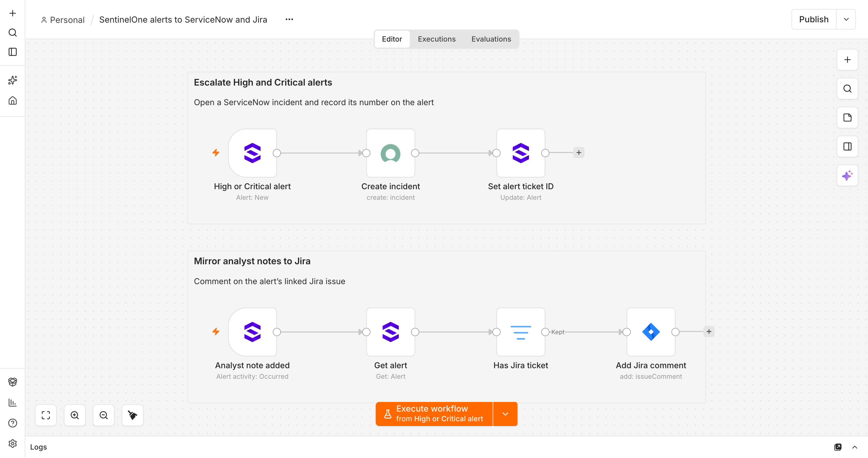Click the workflow title SentinelOne alerts to ServiceNow and Jira
The width and height of the screenshot is (868, 458).
tap(183, 20)
